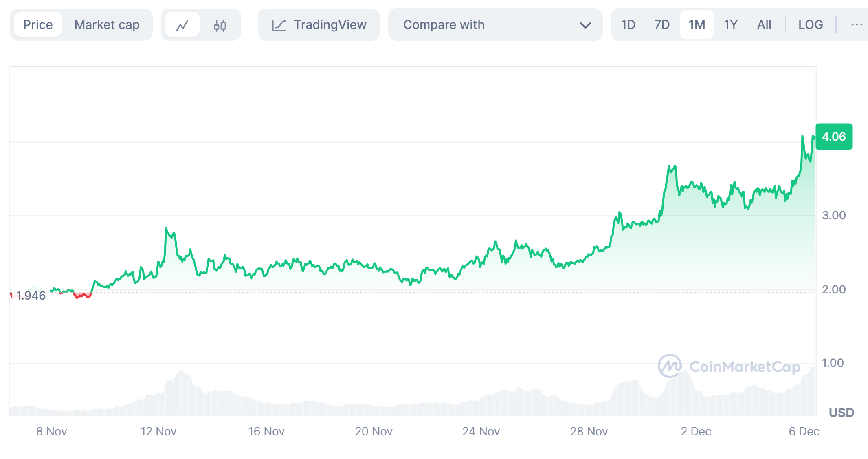Show All time price history
This screenshot has height=459, width=868.
tap(764, 25)
